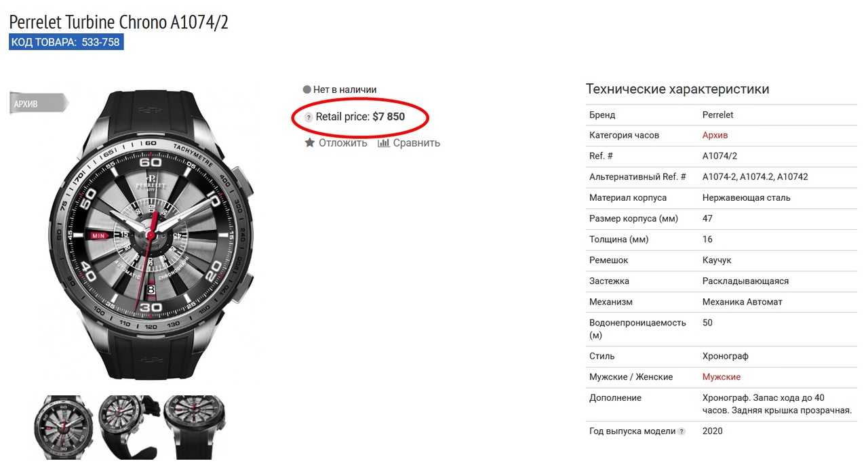Click the Perrelet Turbine Chrono A1074/2 title
Screen dimensions: 868x474
point(119,22)
